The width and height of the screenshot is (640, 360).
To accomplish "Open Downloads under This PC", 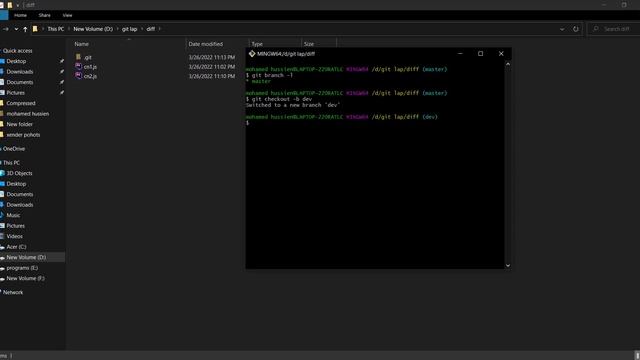I will coord(20,205).
